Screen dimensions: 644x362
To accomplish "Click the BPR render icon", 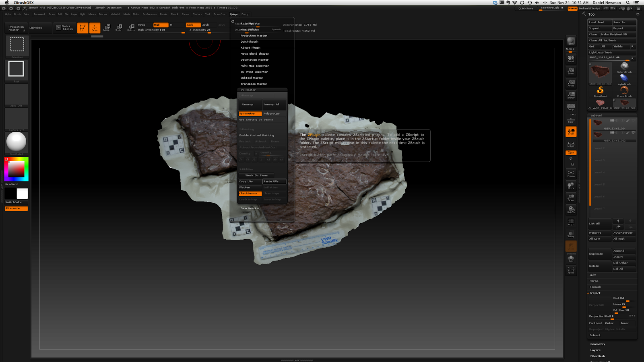I will pyautogui.click(x=571, y=41).
